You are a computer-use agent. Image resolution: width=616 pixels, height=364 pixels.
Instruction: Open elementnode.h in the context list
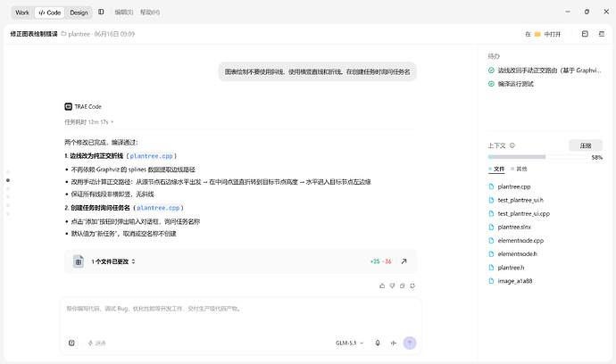click(518, 254)
